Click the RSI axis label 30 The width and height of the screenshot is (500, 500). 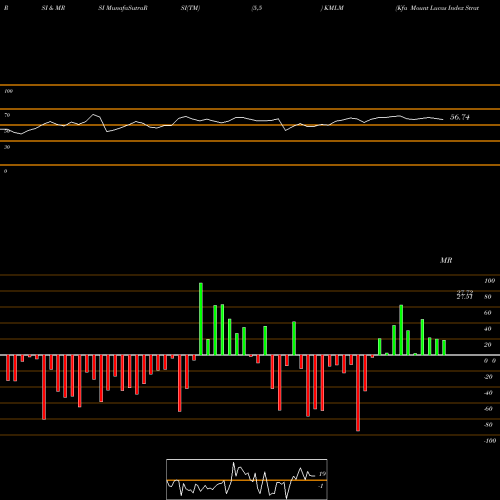pos(7,147)
